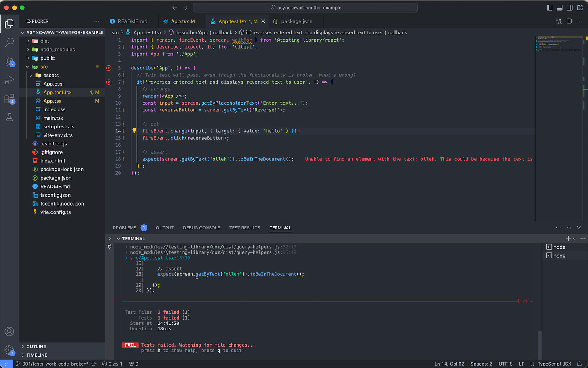Open the OUTPUT panel tab
The width and height of the screenshot is (588, 368).
pyautogui.click(x=165, y=228)
